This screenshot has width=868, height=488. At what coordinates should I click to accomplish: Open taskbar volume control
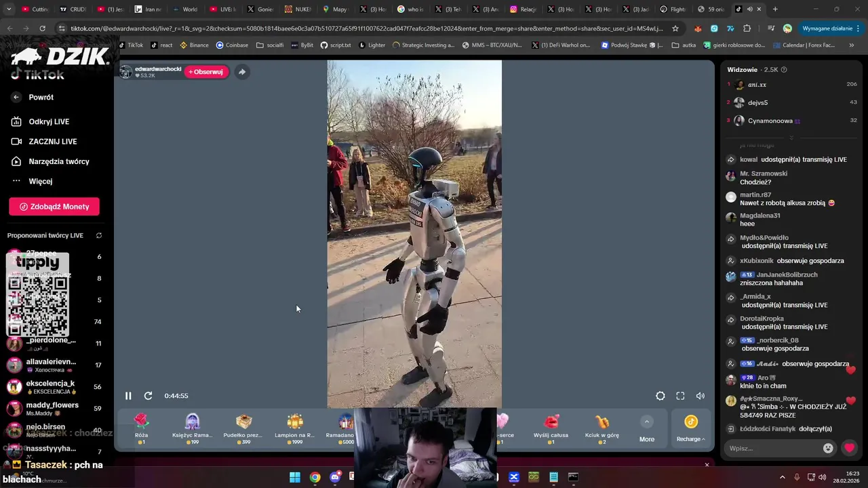click(x=823, y=477)
